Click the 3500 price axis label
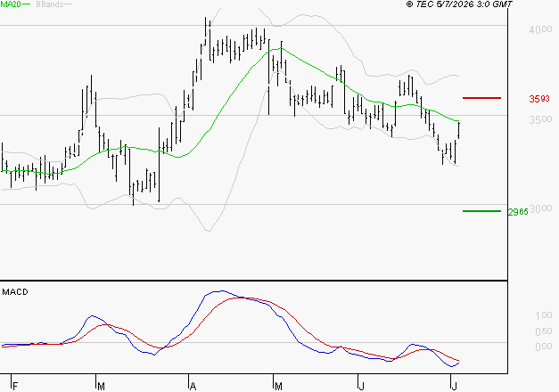Screen dimensions: 559x392 (540, 119)
